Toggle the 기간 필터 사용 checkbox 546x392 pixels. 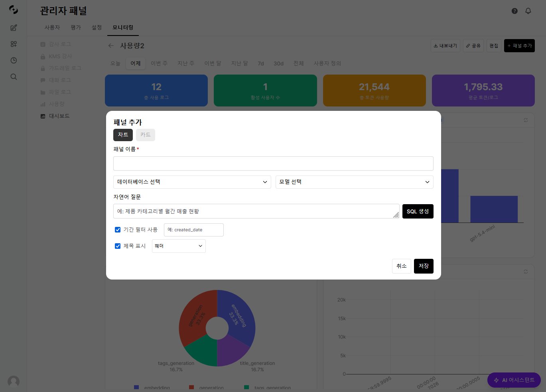pyautogui.click(x=118, y=230)
